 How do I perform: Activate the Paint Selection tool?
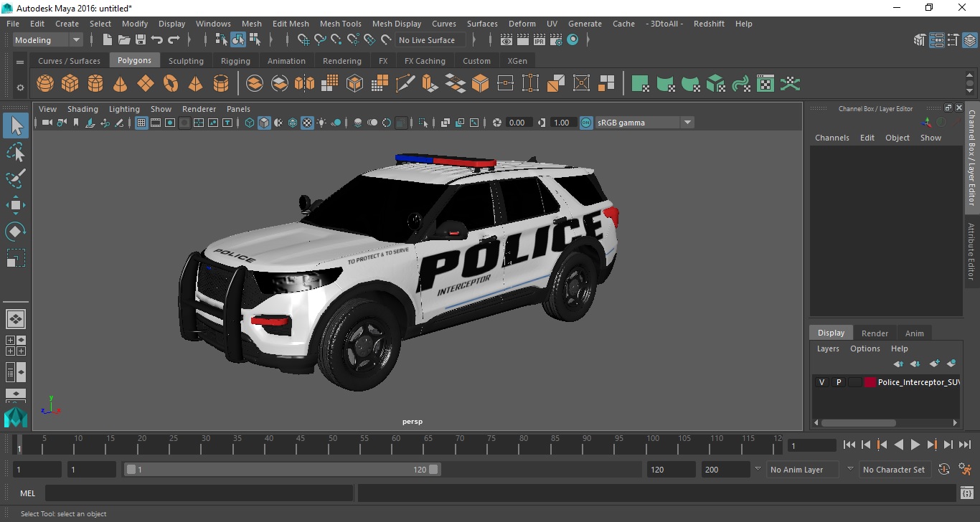(x=16, y=179)
